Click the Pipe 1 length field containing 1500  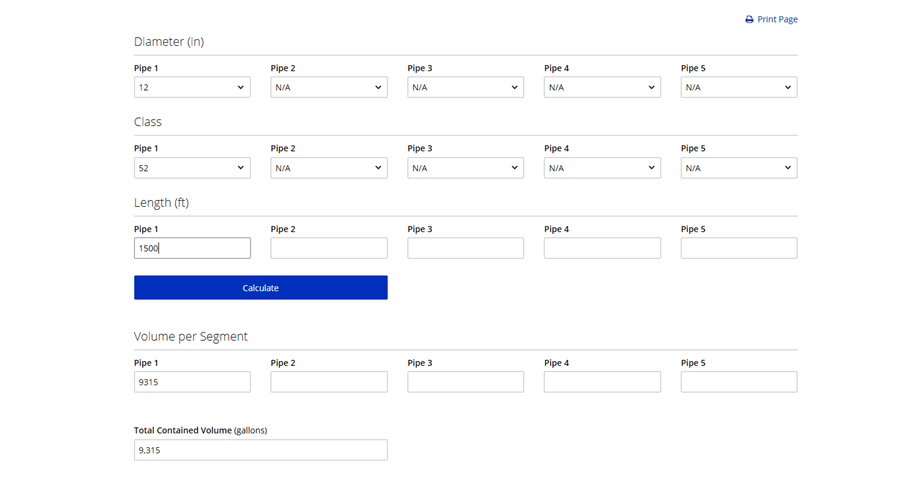(192, 248)
